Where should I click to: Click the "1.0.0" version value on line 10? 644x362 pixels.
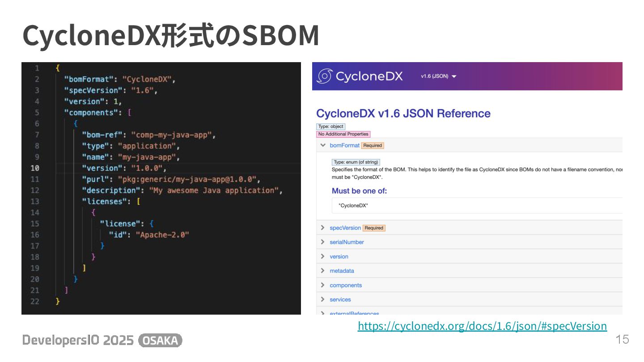click(147, 168)
